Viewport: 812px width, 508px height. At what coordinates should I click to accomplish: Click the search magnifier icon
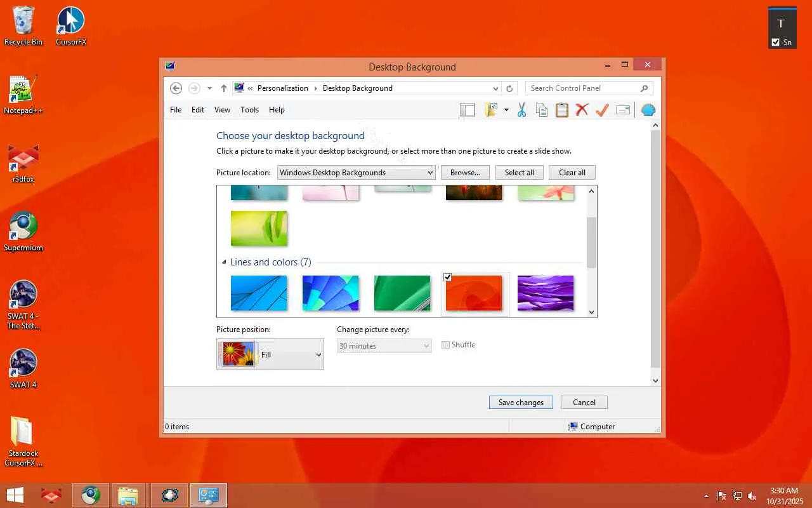(x=645, y=88)
